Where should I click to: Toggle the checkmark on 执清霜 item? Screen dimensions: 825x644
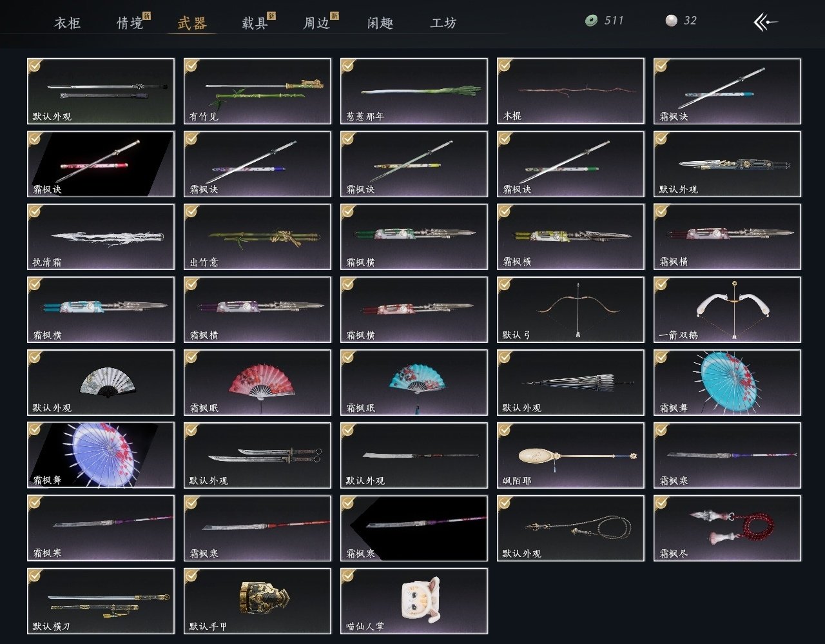coord(35,211)
